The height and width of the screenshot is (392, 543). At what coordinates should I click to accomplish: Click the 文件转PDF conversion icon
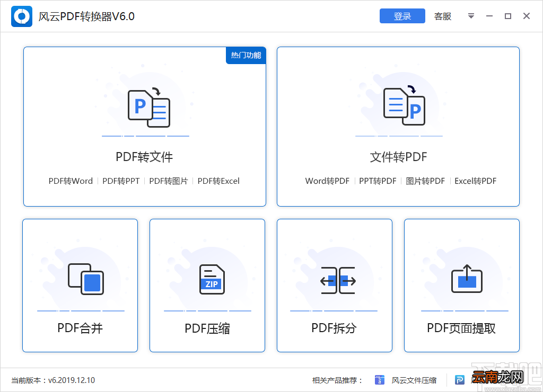click(404, 105)
